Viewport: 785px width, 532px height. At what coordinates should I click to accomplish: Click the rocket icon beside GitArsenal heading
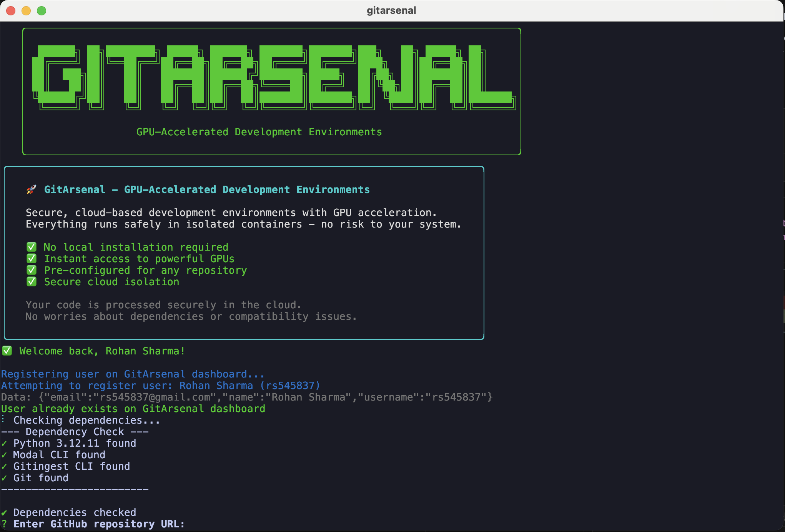pos(32,189)
